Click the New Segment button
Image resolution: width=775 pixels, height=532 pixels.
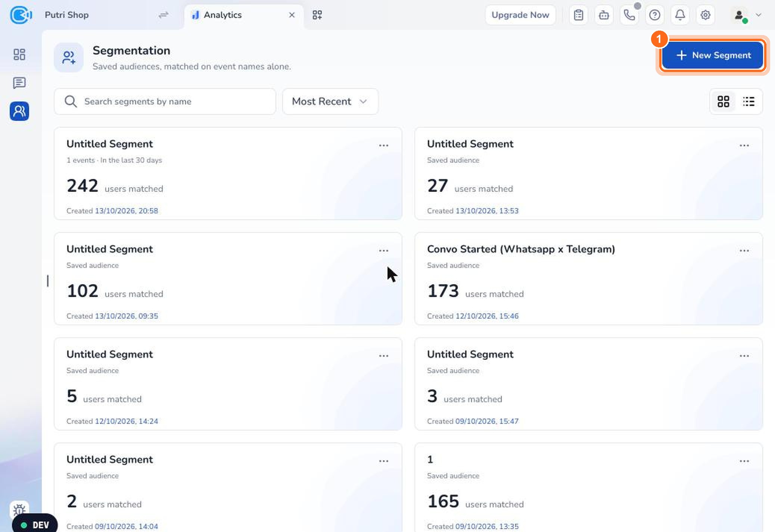coord(713,55)
